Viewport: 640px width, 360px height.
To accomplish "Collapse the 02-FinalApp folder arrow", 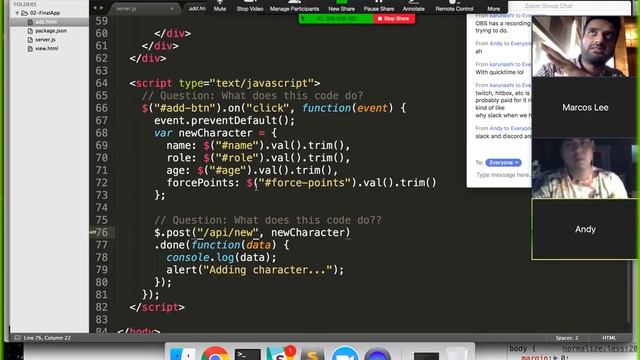I will (17, 13).
